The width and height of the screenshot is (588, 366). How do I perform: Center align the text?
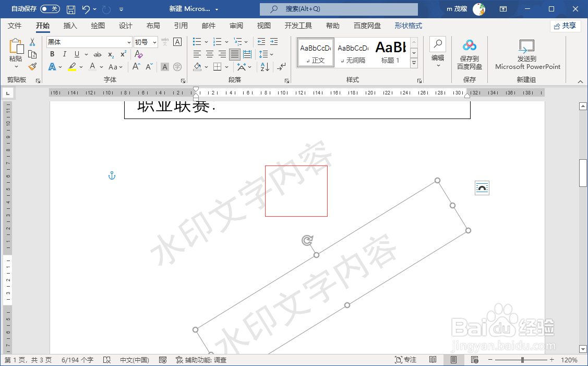pyautogui.click(x=210, y=54)
